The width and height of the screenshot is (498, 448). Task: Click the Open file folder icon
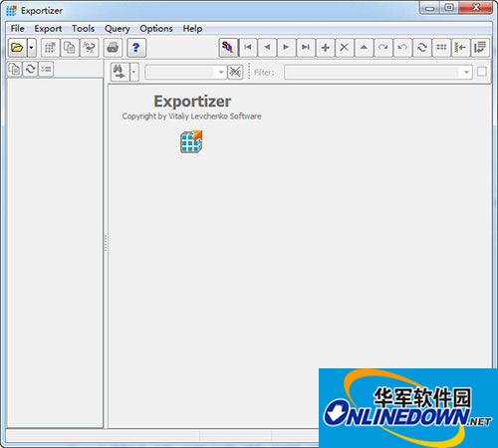coord(17,48)
